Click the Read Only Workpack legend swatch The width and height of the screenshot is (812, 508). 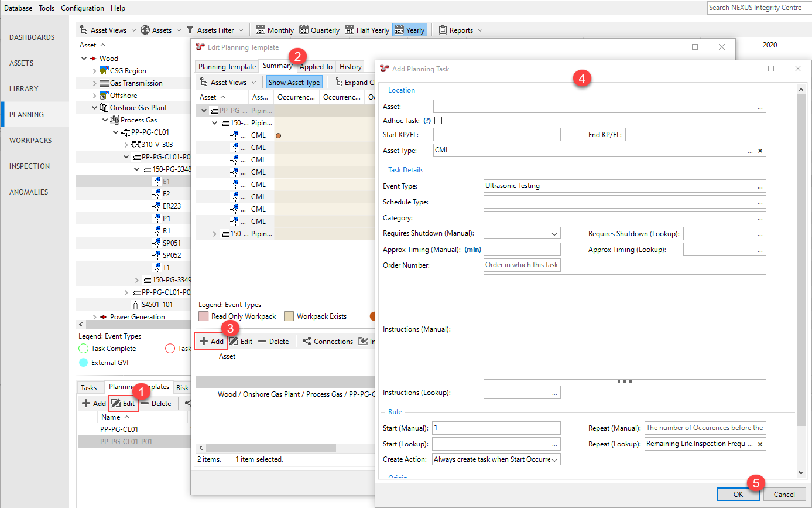pos(203,316)
